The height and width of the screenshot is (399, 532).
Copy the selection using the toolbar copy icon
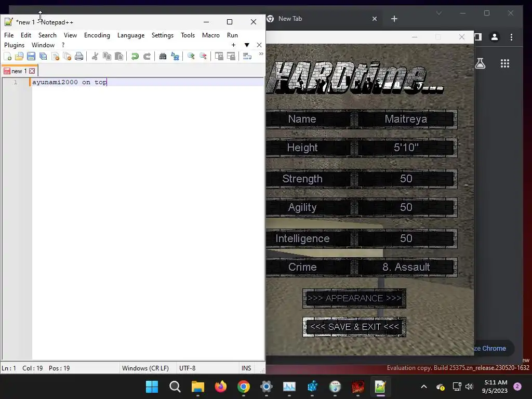click(107, 56)
